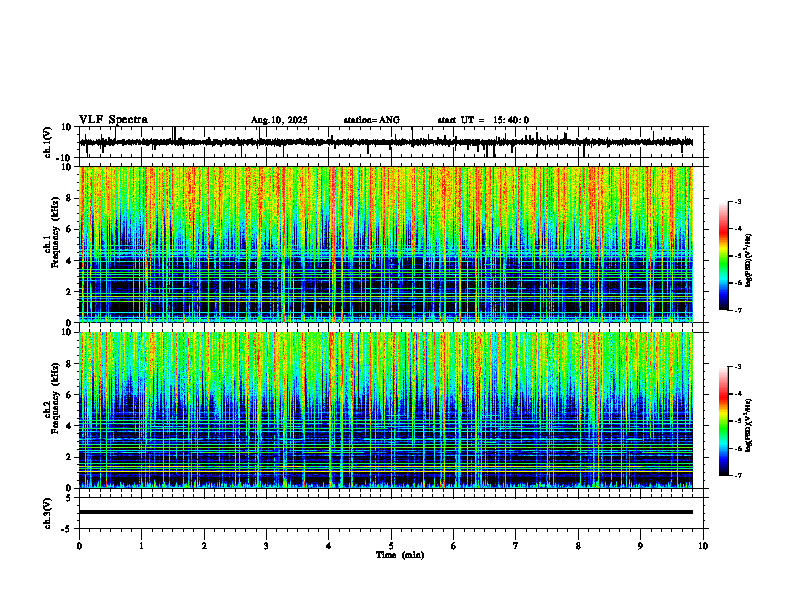Click the "-5" tick on the ch.3(V) axis
This screenshot has height=612, width=792.
coord(67,529)
